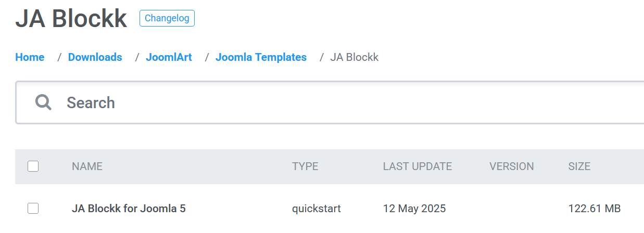The image size is (644, 233).
Task: Click the 12 May 2025 date cell
Action: tap(414, 209)
